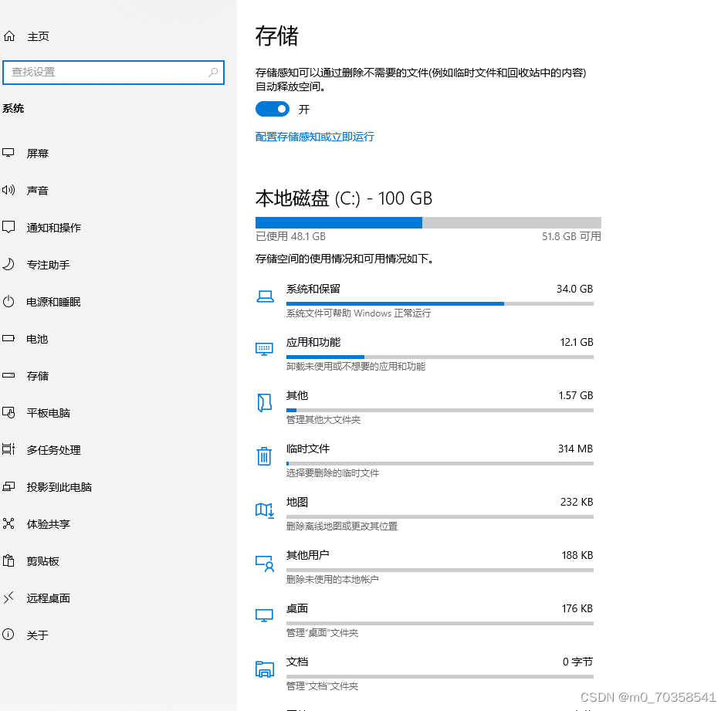Turn off the 存储感知 storage sense toggle
The width and height of the screenshot is (728, 711).
272,109
